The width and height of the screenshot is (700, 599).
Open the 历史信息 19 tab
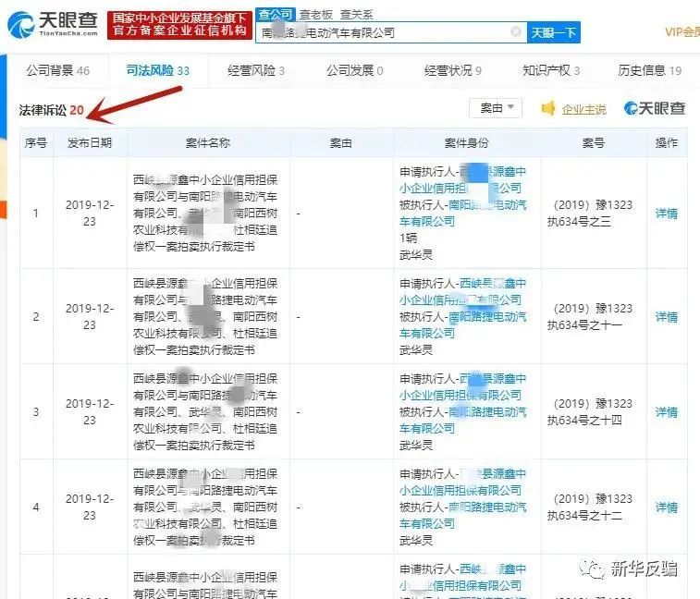[x=649, y=70]
